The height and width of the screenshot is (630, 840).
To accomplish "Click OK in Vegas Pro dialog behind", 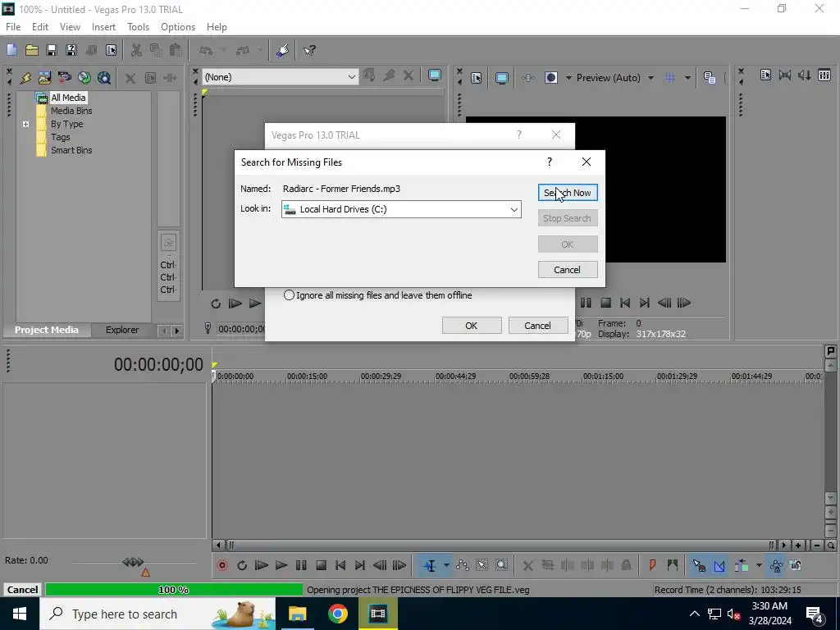I will [472, 326].
